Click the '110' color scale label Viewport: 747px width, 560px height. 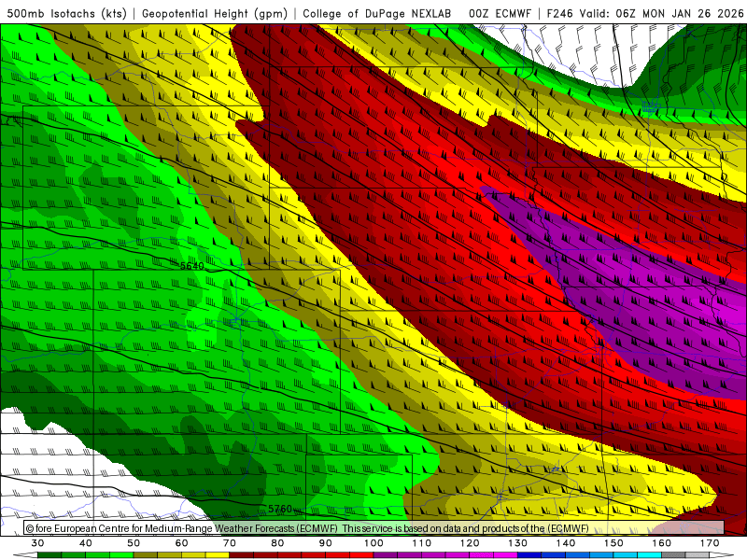click(x=422, y=543)
